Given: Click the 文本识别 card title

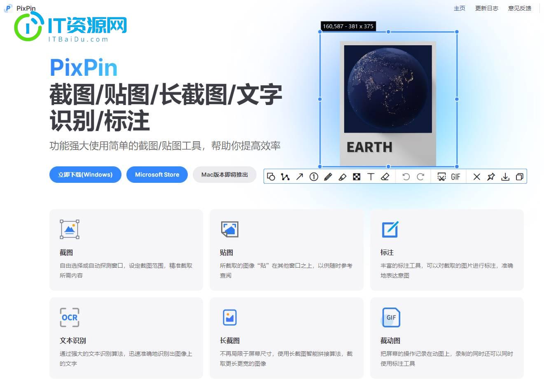Looking at the screenshot, I should [73, 341].
